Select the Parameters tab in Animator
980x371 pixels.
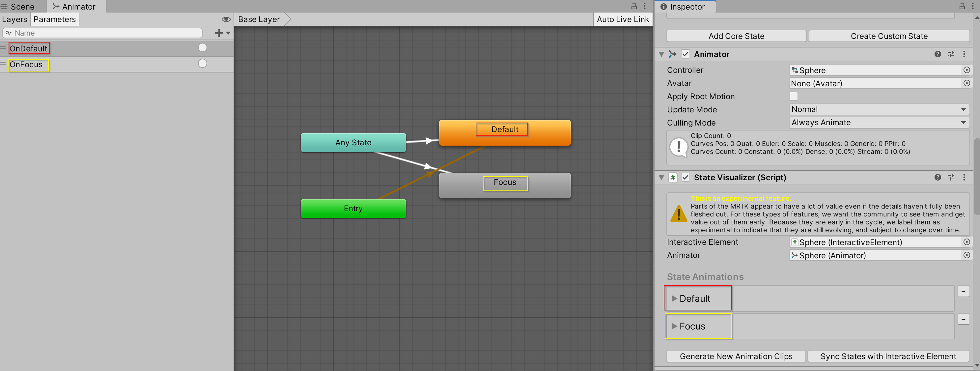54,19
